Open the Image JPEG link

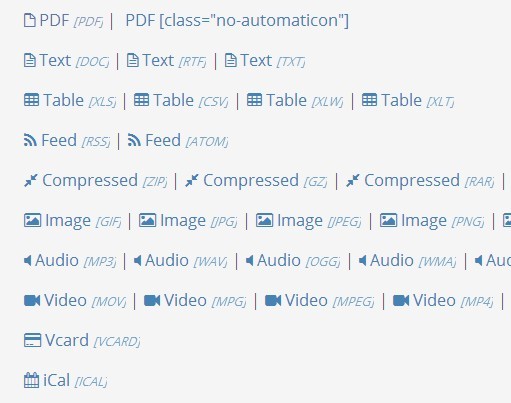pos(308,221)
